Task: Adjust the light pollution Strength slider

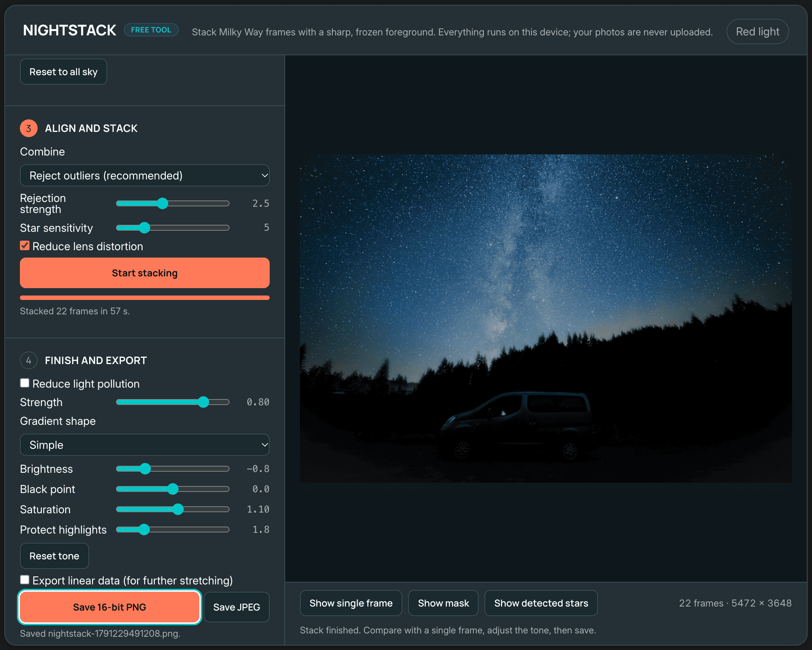Action: click(x=173, y=402)
